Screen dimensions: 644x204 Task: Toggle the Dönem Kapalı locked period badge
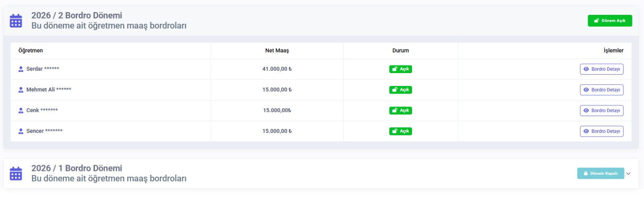coord(600,173)
